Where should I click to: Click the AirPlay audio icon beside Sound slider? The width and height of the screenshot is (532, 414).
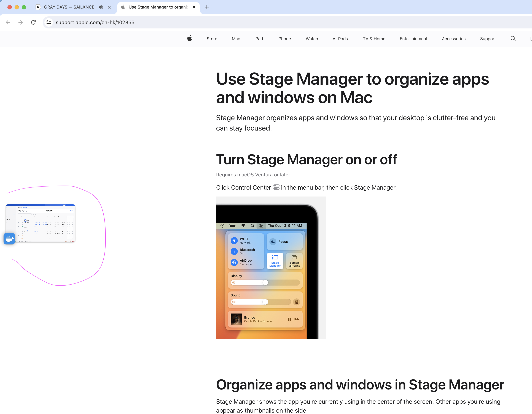(x=296, y=302)
